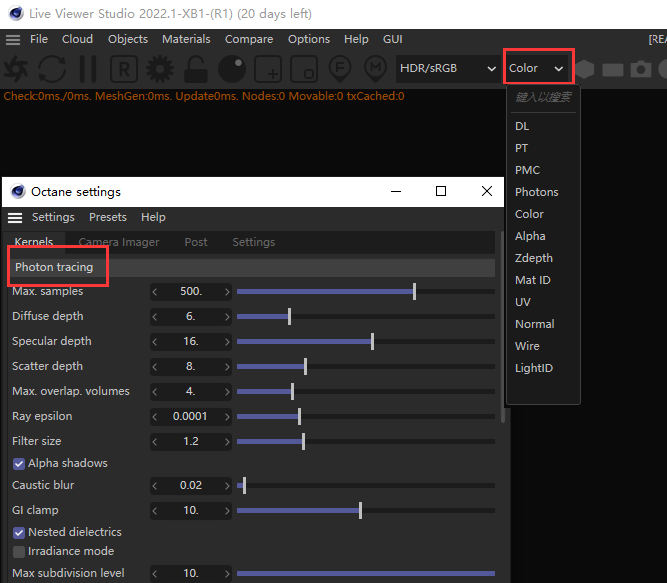Toggle the Nested dielectrics checkbox

pyautogui.click(x=19, y=532)
